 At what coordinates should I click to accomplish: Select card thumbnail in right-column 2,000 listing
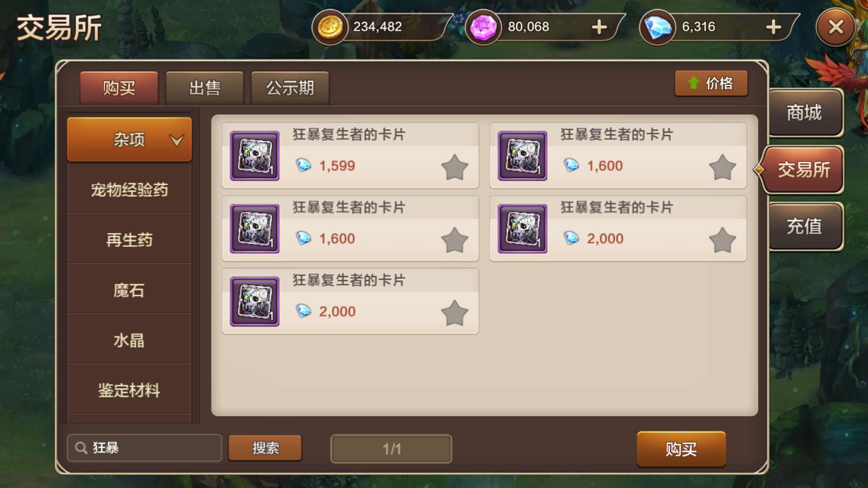click(522, 229)
